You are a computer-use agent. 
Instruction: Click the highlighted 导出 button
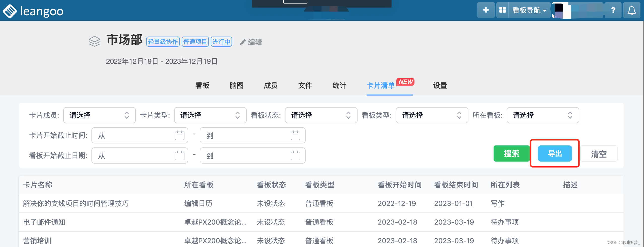(x=555, y=154)
